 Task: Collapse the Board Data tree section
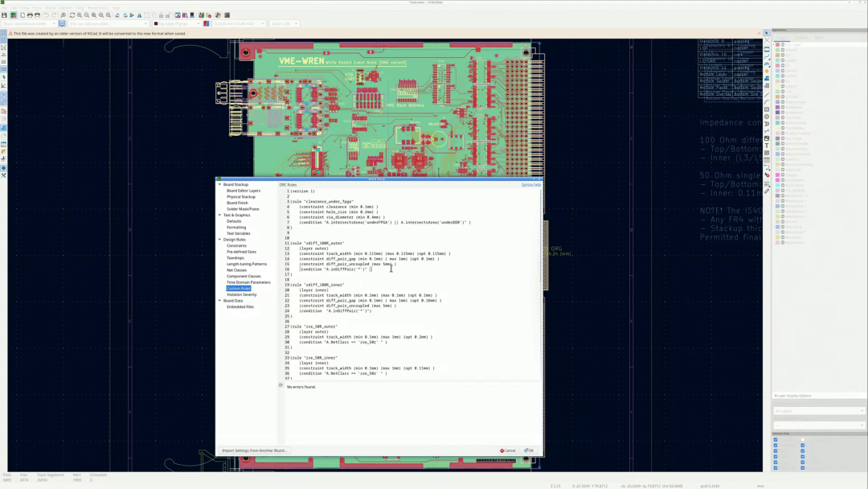(219, 301)
